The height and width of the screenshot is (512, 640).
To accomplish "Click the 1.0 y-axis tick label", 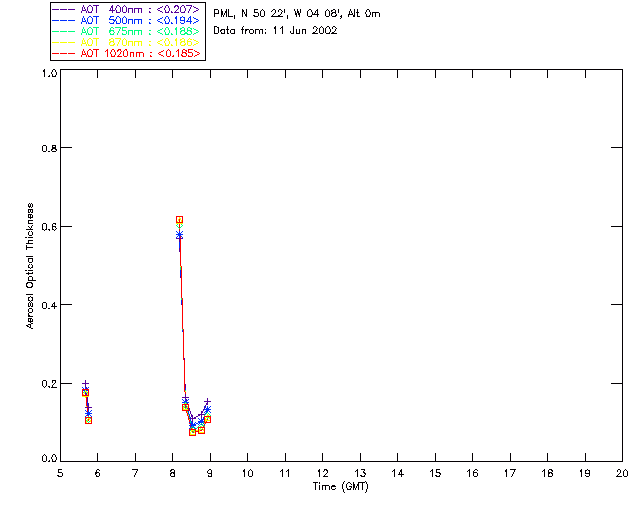I will coord(49,73).
